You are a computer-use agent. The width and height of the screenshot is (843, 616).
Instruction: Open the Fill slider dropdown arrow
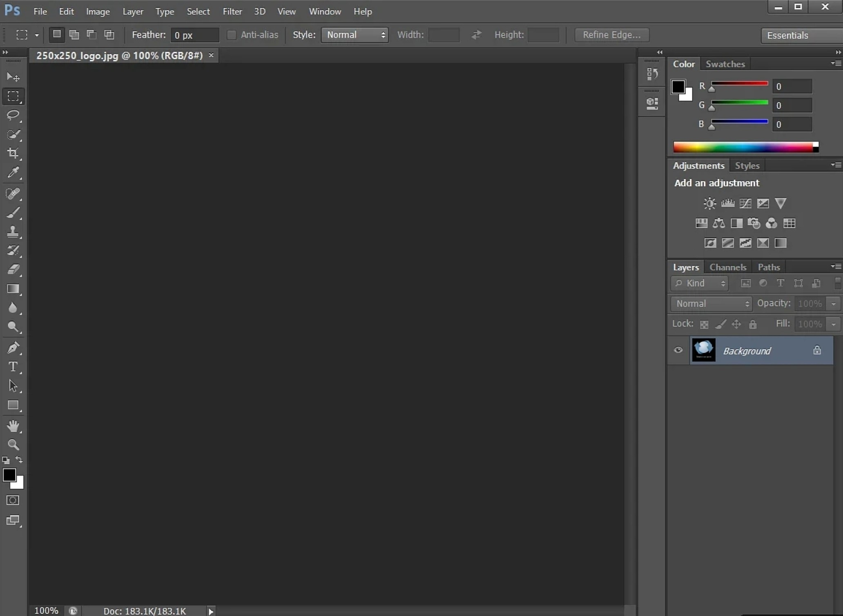[834, 325]
